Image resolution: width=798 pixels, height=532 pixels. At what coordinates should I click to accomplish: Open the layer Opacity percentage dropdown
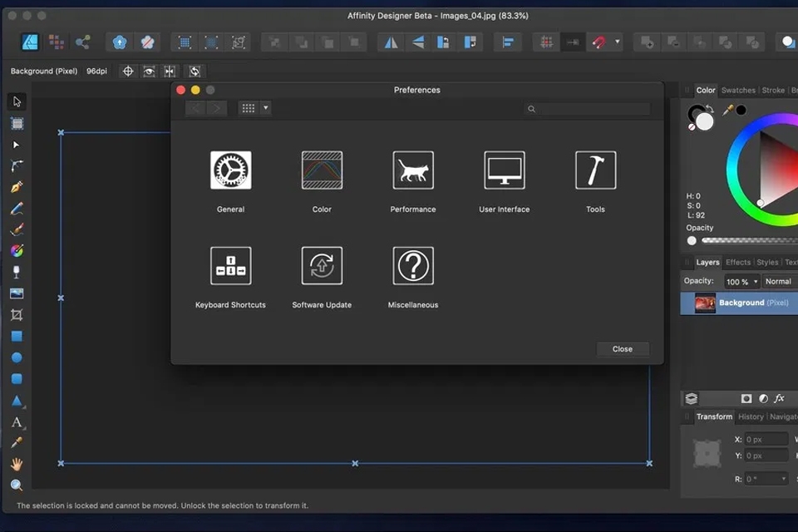(x=741, y=281)
